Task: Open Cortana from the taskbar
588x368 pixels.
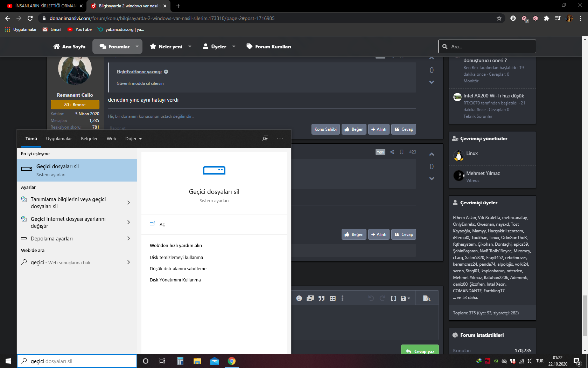Action: [146, 361]
